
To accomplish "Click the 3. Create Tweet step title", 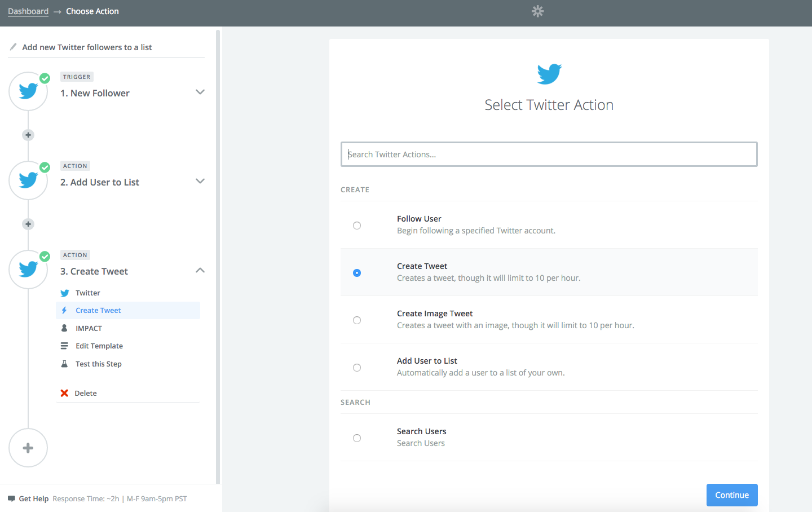I will point(94,271).
